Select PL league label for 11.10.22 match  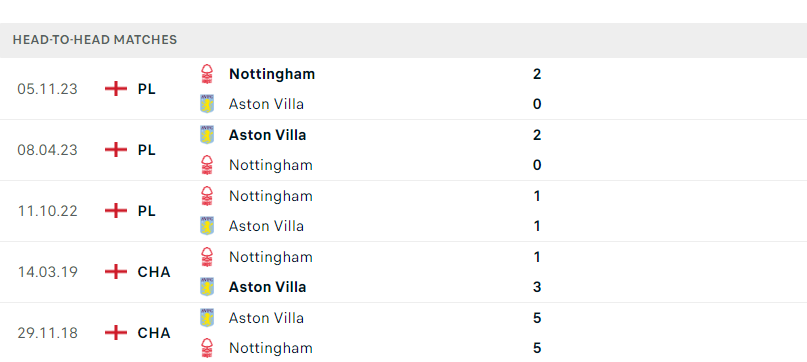click(x=147, y=211)
